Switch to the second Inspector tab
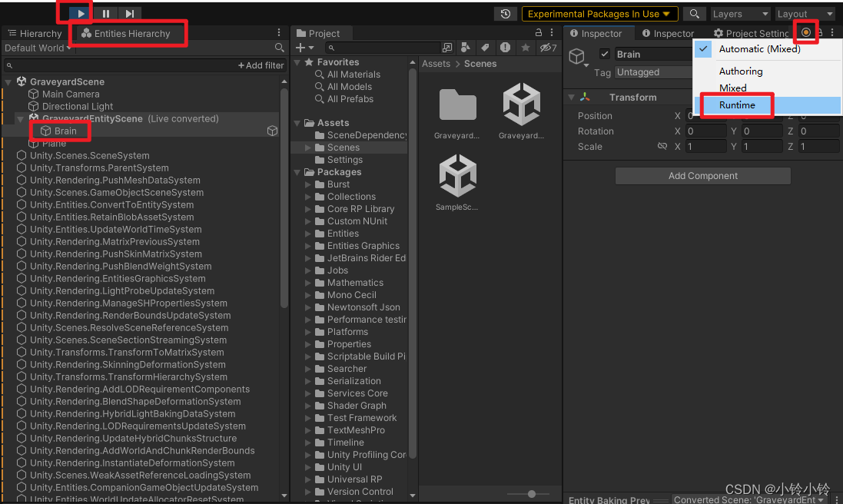 click(x=669, y=33)
